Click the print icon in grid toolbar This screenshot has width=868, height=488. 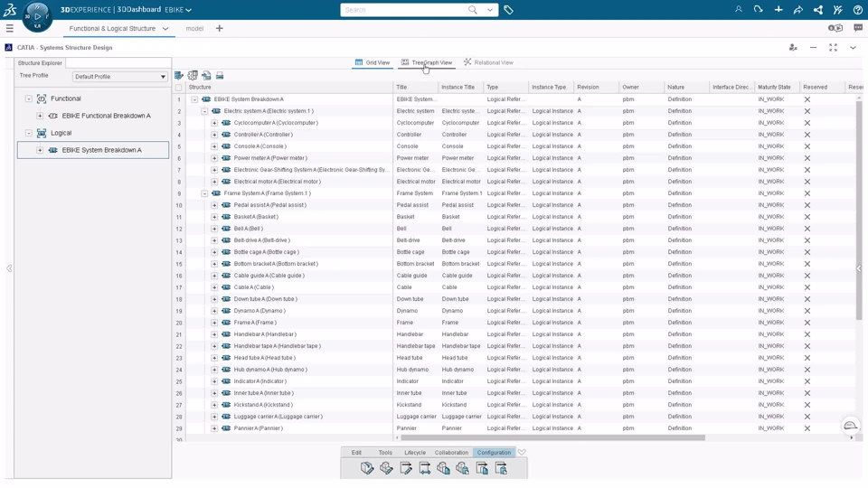pyautogui.click(x=220, y=75)
